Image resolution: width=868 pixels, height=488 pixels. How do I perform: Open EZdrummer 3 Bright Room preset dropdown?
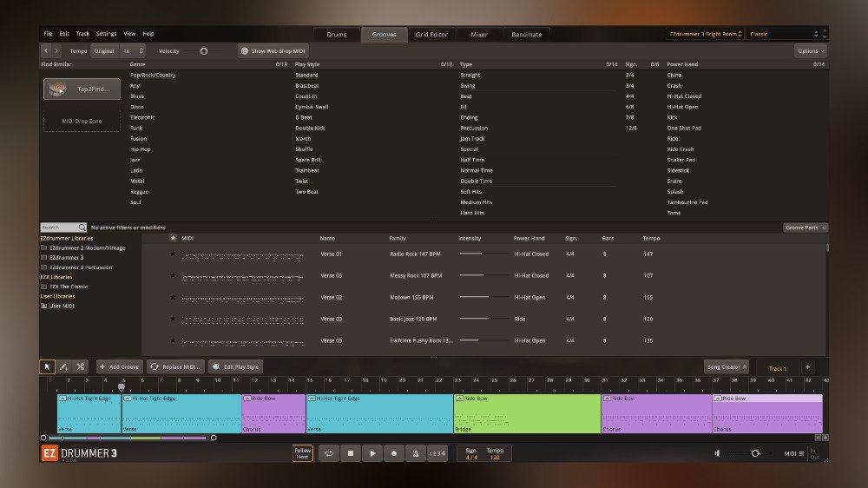coord(706,34)
